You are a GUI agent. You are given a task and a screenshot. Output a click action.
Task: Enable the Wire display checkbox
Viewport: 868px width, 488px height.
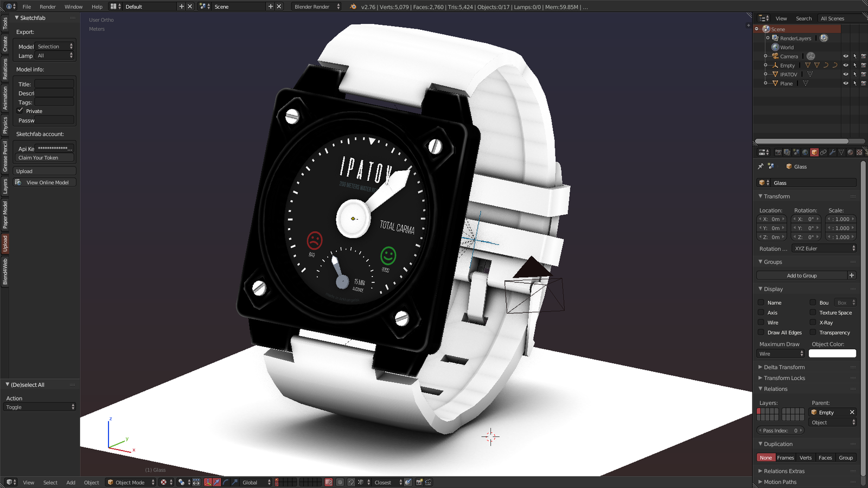[761, 323]
